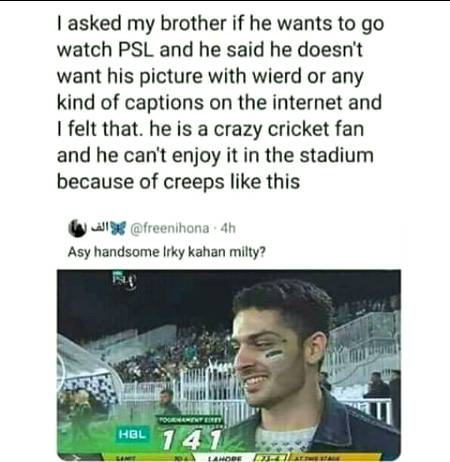The height and width of the screenshot is (462, 450).
Task: Visit the @freenihona handle
Action: (x=170, y=228)
